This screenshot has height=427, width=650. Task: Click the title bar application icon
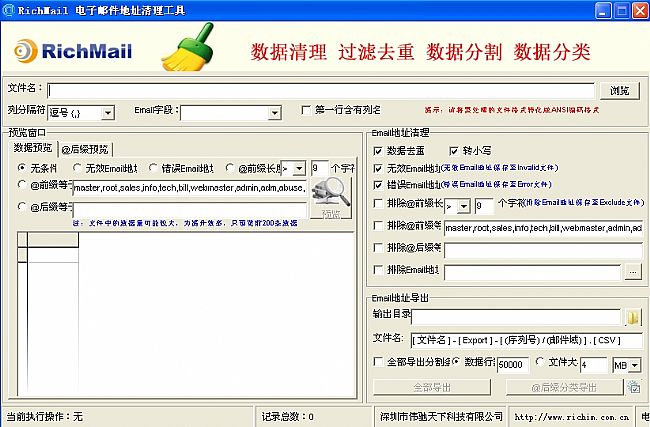pos(8,10)
